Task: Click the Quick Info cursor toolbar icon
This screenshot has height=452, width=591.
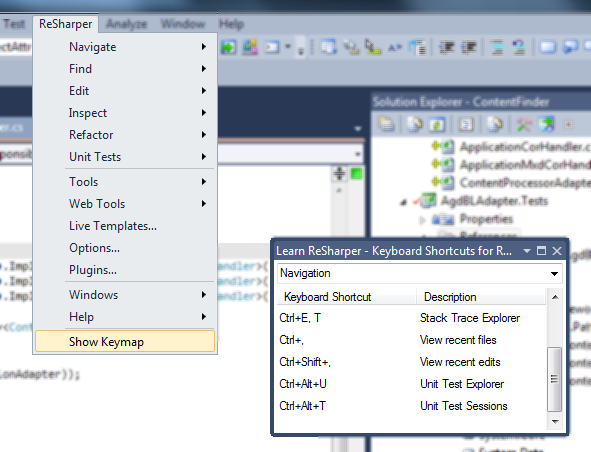Action: pos(373,47)
